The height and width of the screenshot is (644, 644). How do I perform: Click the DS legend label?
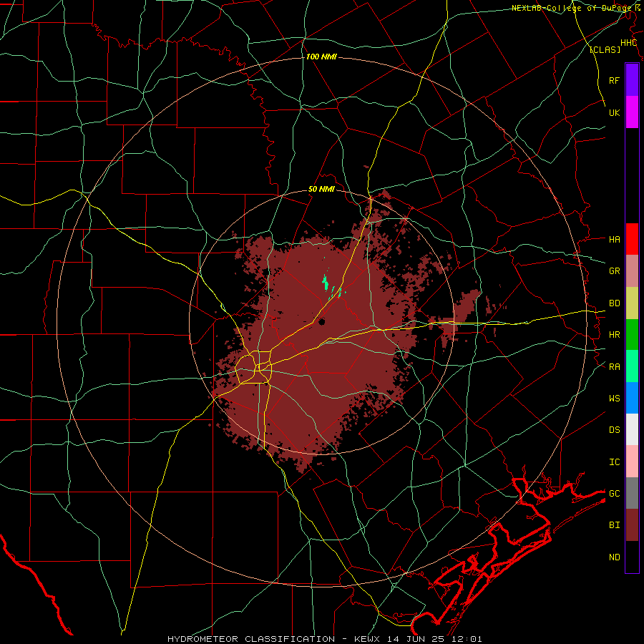click(x=614, y=430)
